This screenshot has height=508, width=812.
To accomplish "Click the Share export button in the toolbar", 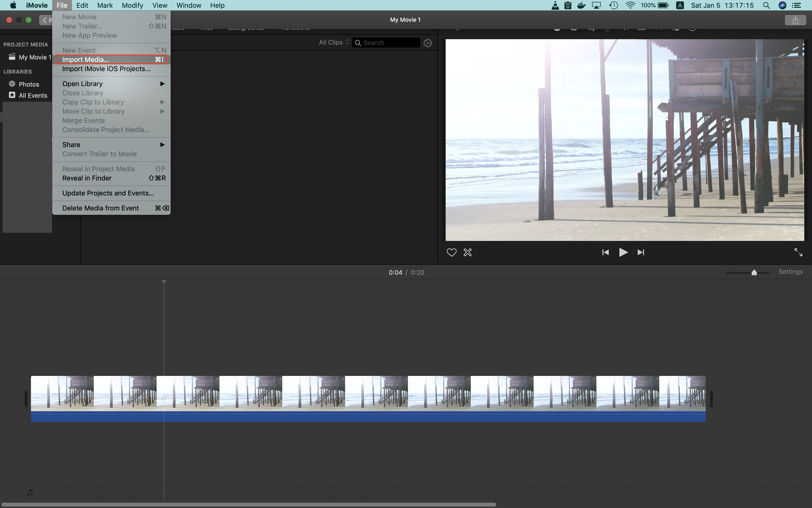I will (x=795, y=20).
